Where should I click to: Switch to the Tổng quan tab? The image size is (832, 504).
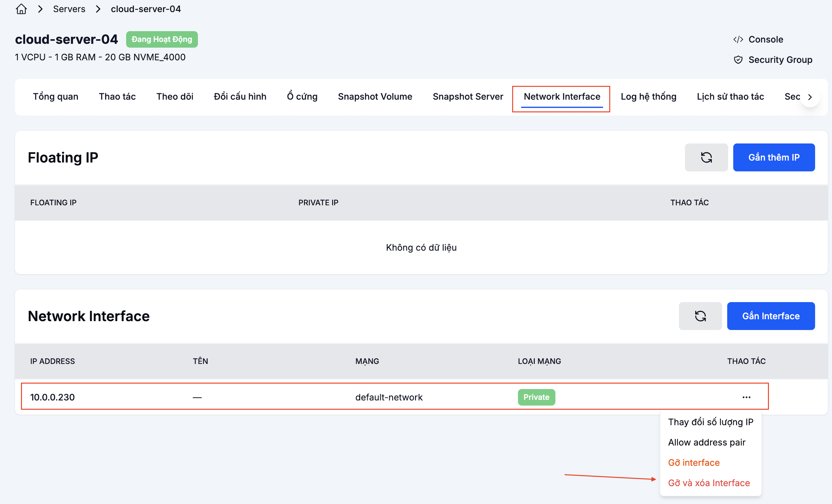click(56, 96)
